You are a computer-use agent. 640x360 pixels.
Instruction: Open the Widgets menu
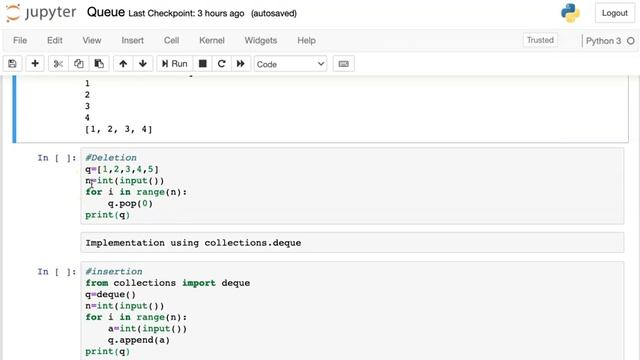coord(261,40)
